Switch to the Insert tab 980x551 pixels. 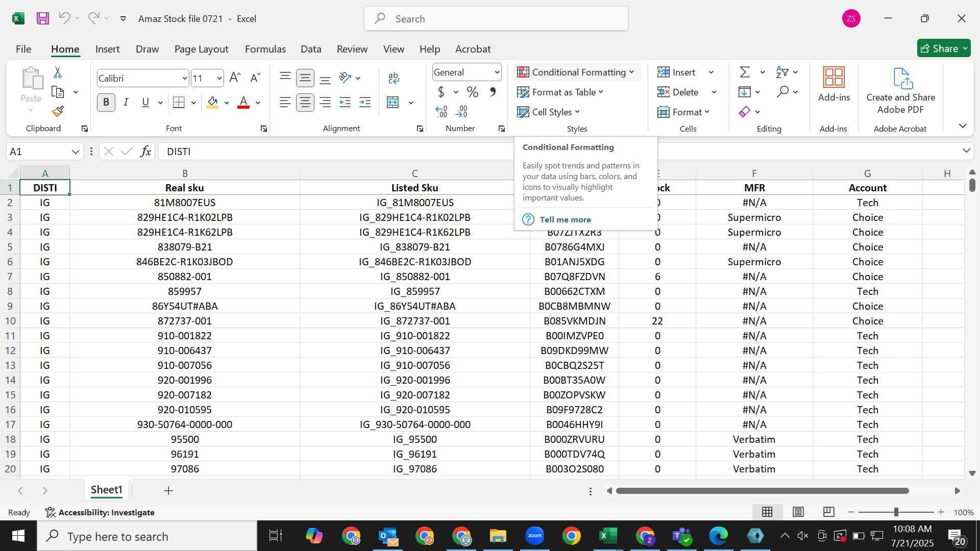coord(107,49)
